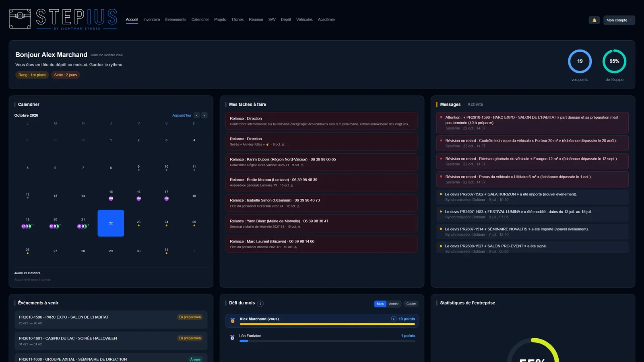Open the Académie menu item

pyautogui.click(x=326, y=20)
